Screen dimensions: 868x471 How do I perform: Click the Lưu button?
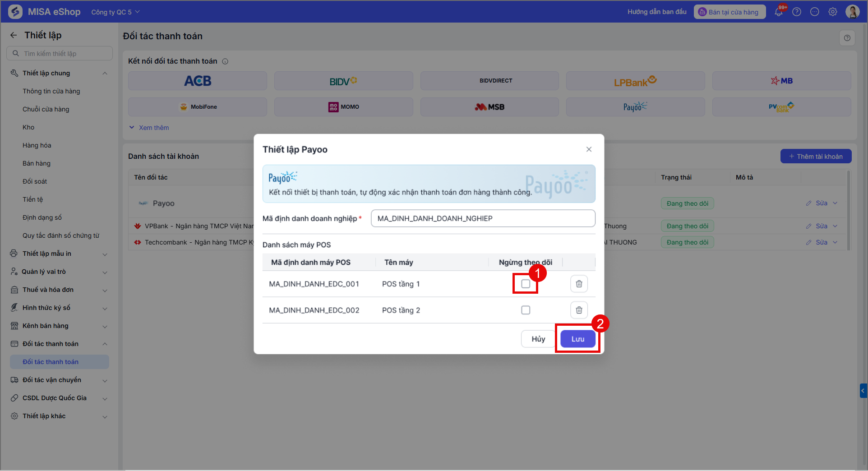tap(578, 339)
